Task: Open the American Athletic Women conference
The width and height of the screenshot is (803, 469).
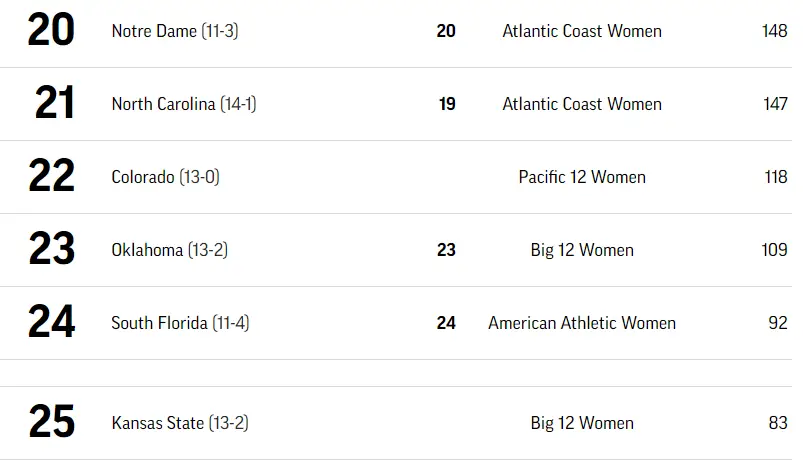Action: [582, 323]
